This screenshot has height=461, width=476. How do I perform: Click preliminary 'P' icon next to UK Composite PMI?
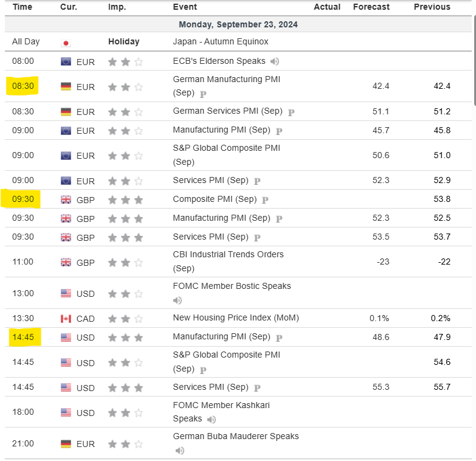(265, 200)
